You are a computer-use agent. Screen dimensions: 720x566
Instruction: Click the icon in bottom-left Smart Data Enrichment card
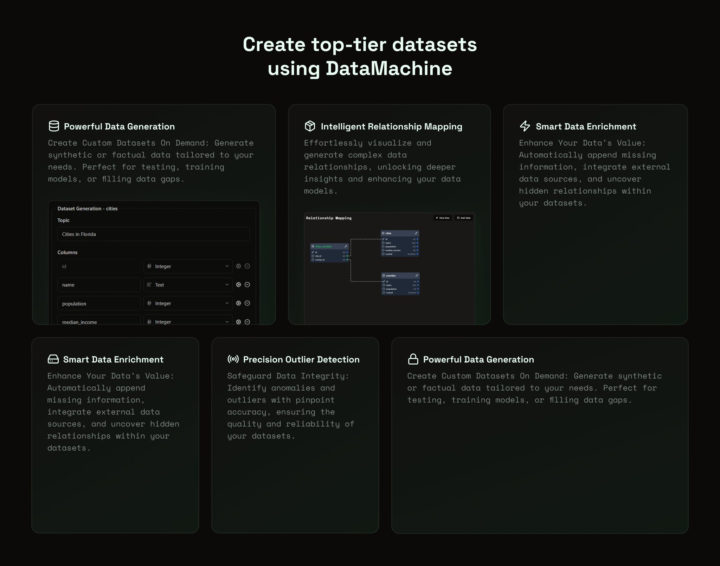coord(53,359)
